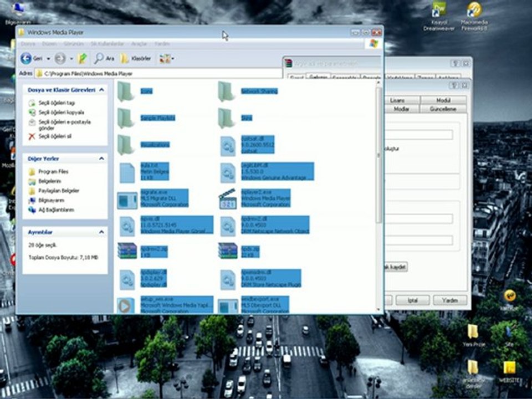
Task: Open the Görünüm menu
Action: click(x=74, y=44)
